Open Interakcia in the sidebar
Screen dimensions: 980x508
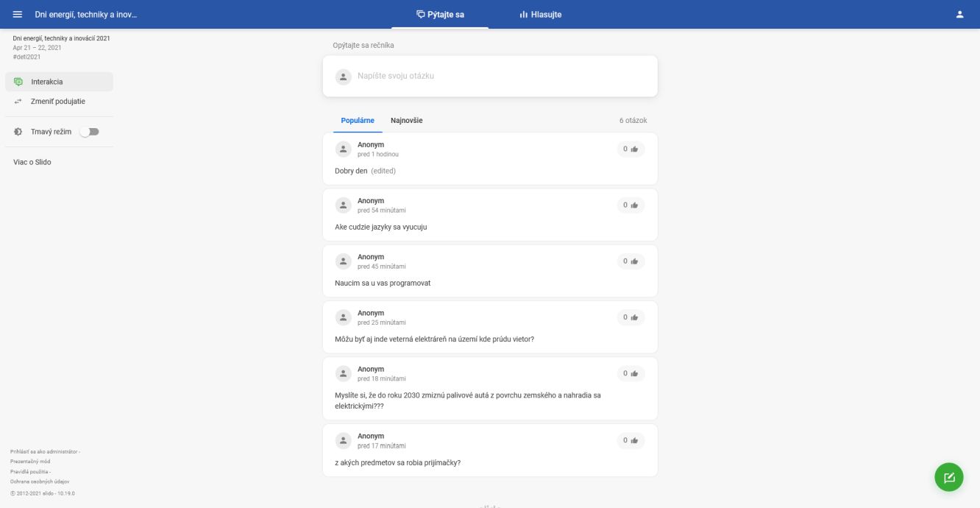tap(47, 82)
